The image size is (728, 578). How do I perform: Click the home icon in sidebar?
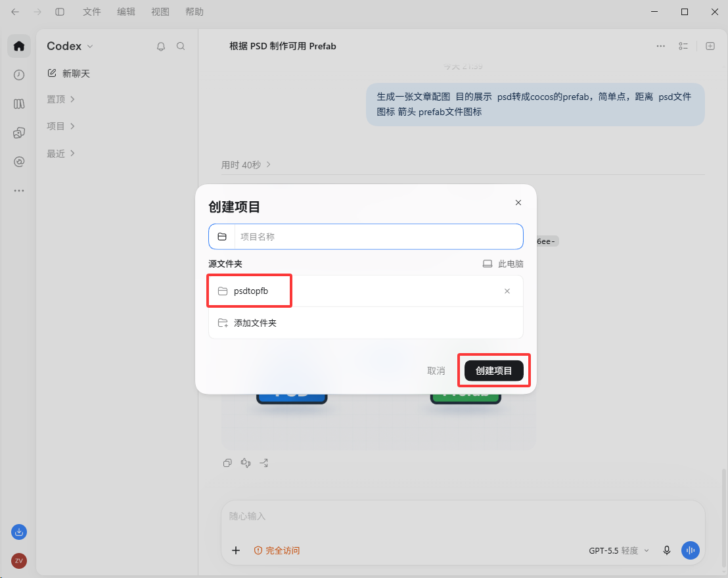point(19,46)
